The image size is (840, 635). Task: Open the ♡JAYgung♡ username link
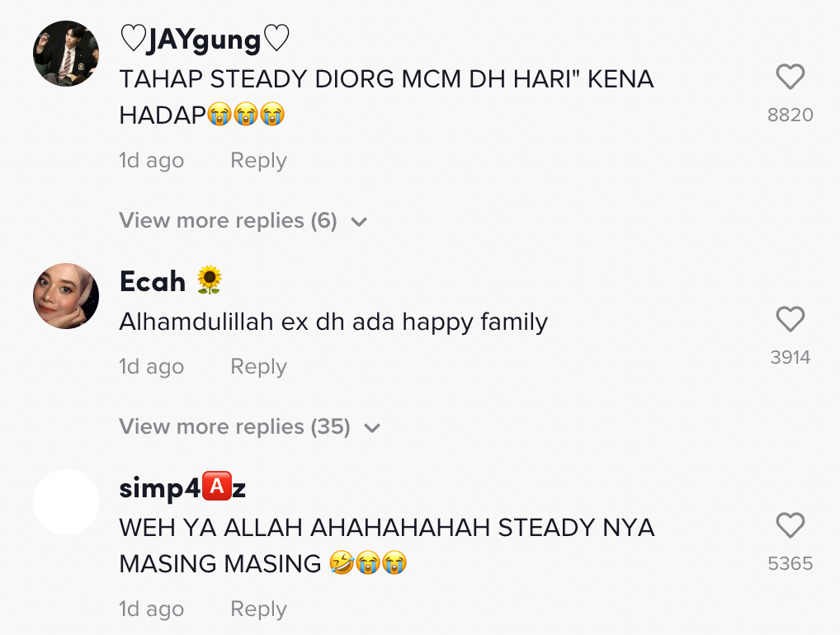pyautogui.click(x=205, y=39)
